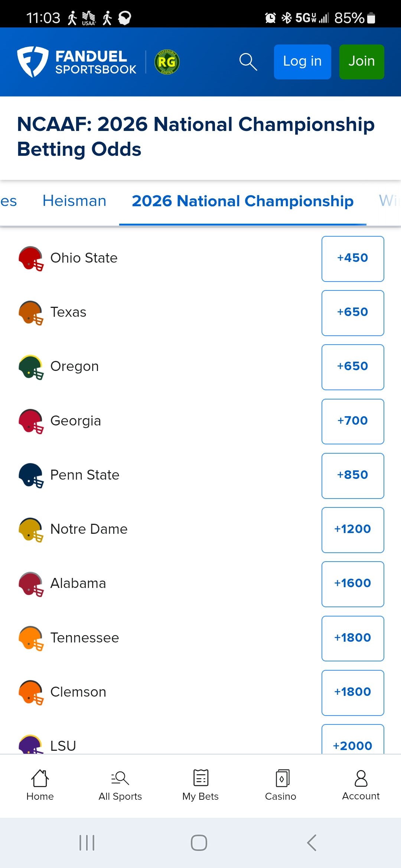
Task: Select the 2026 National Championship tab
Action: point(242,201)
